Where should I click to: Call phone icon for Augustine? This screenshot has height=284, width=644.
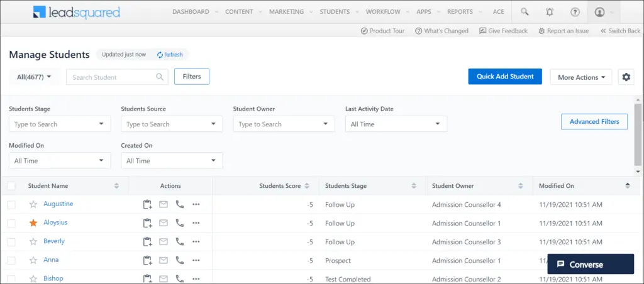click(x=179, y=204)
